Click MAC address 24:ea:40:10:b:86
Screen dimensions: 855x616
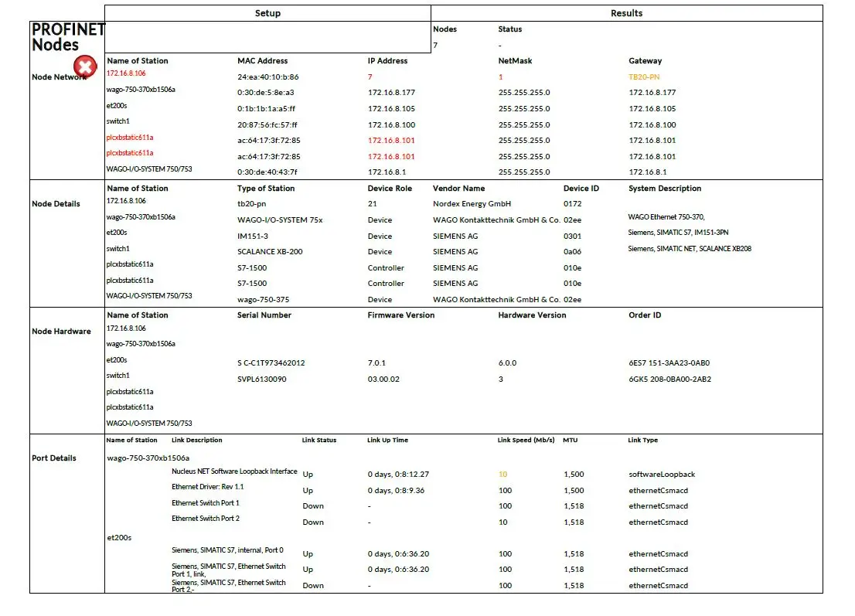point(267,77)
